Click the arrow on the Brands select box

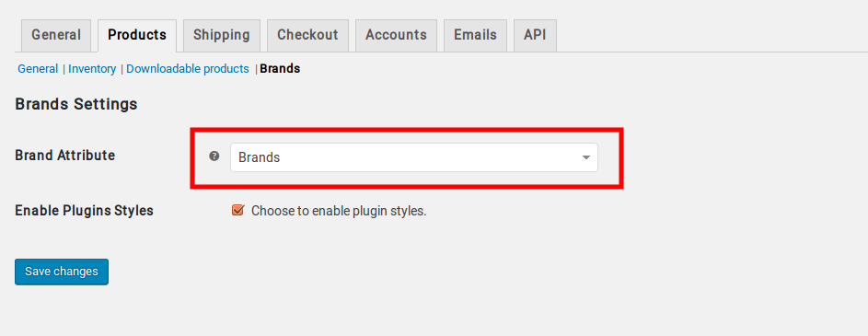[586, 157]
